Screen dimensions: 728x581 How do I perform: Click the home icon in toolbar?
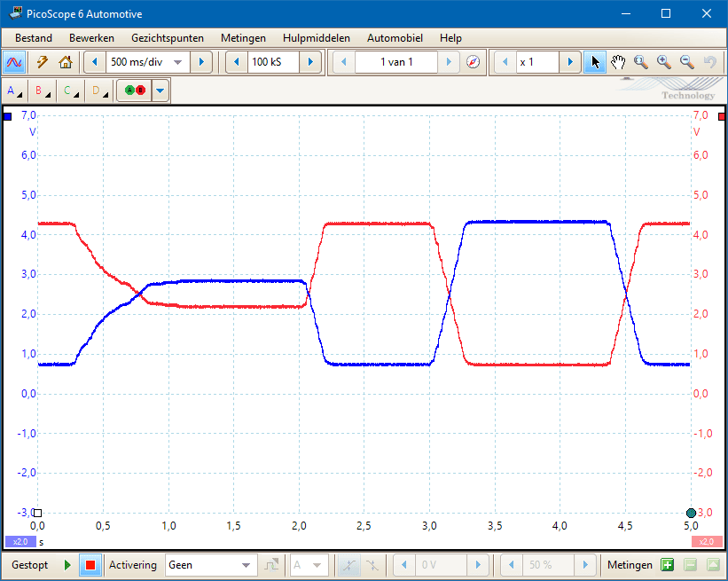65,62
